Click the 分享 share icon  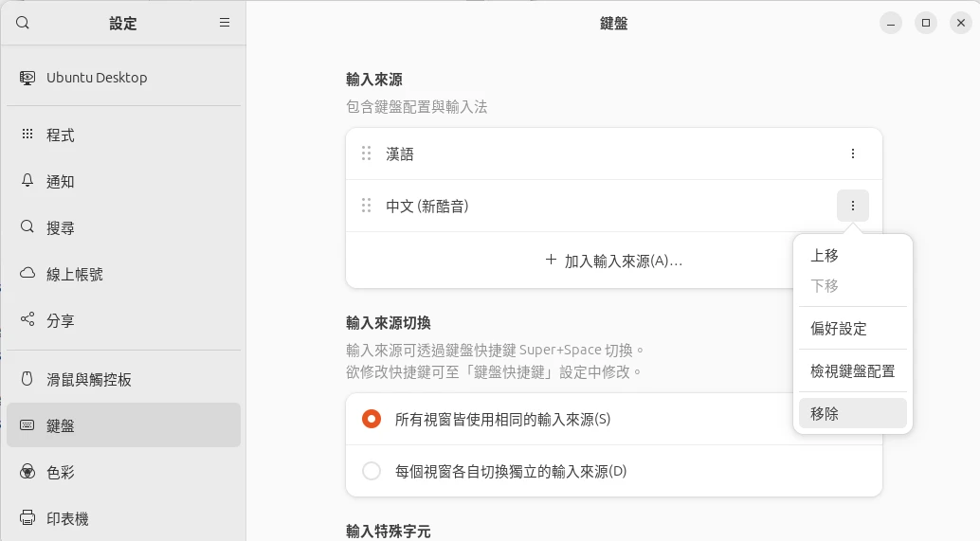[x=27, y=320]
